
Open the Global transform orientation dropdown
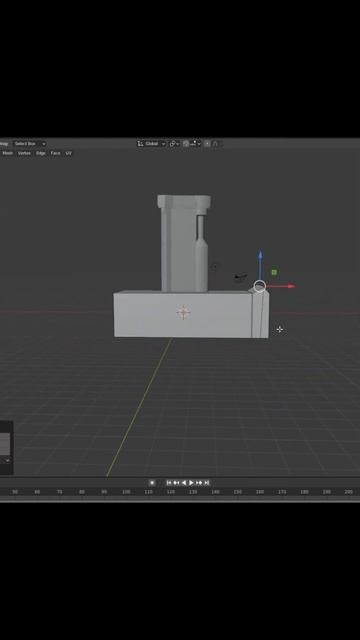click(x=151, y=144)
